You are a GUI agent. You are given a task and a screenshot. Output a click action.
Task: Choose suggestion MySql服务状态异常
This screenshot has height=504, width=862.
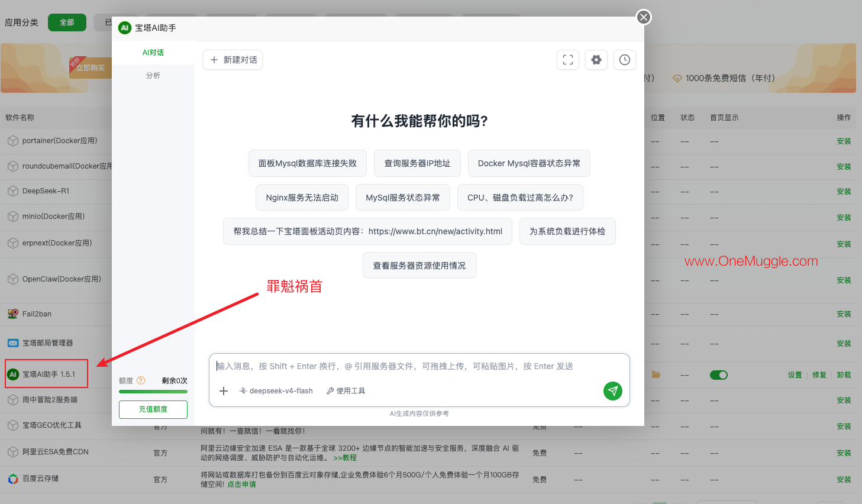[403, 198]
